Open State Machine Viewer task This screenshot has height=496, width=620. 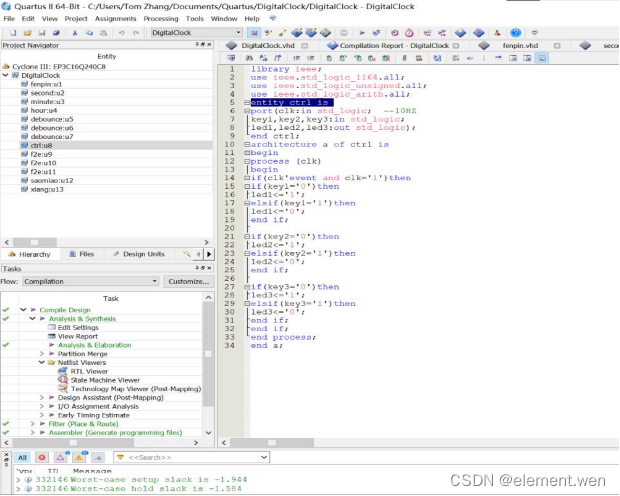click(x=105, y=380)
